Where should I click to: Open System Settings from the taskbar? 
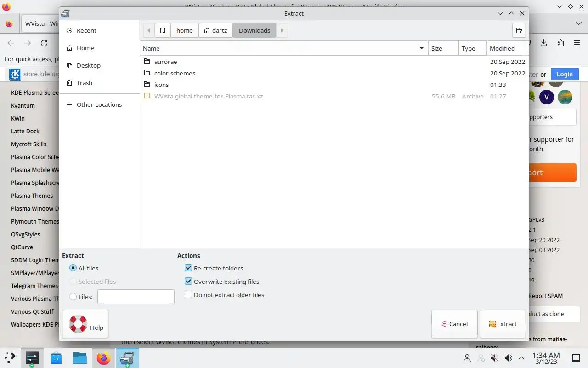(x=32, y=357)
